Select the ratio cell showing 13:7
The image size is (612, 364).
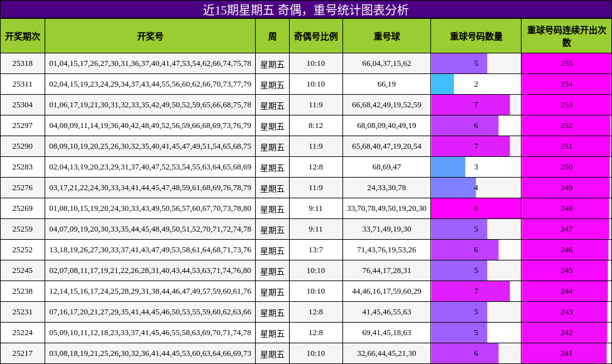click(314, 249)
